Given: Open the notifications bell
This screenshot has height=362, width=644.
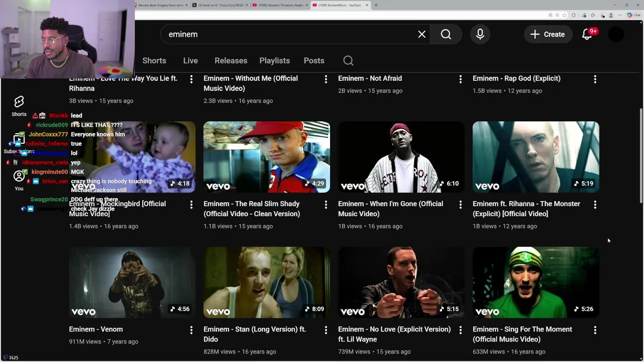Looking at the screenshot, I should tap(587, 34).
